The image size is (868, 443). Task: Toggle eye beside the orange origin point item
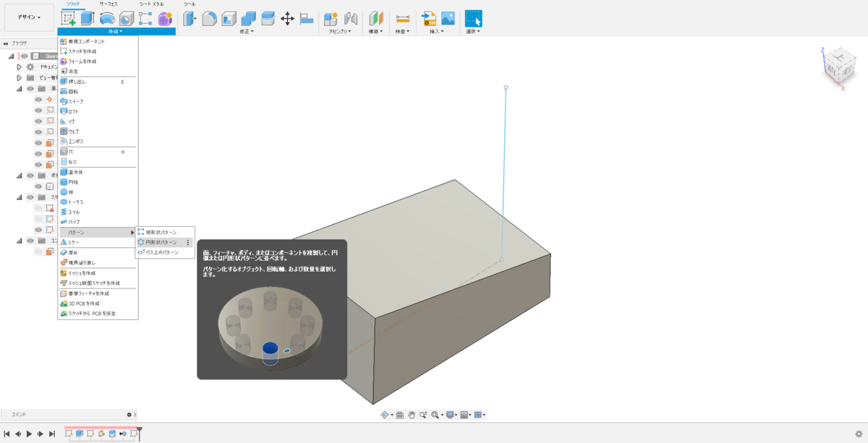tap(38, 99)
